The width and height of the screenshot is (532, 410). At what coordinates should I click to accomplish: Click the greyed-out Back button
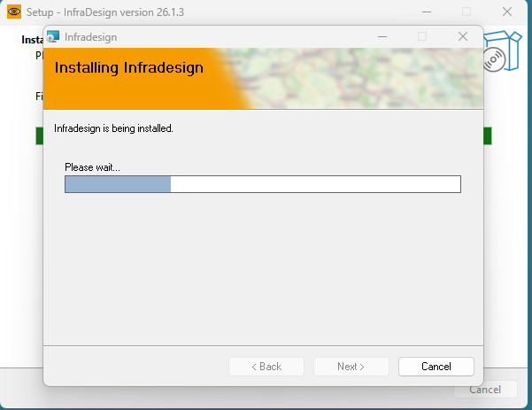pyautogui.click(x=266, y=367)
